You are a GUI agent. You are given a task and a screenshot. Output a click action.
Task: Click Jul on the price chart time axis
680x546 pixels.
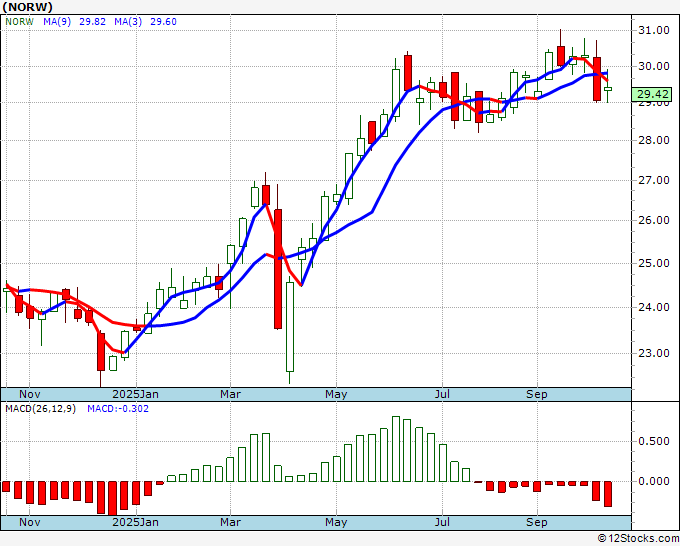[x=442, y=394]
